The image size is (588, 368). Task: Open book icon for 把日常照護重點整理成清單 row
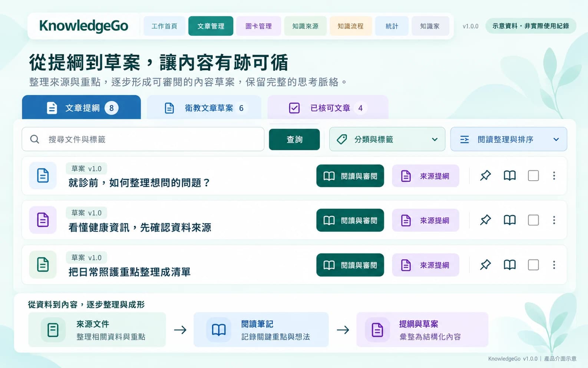(x=510, y=264)
